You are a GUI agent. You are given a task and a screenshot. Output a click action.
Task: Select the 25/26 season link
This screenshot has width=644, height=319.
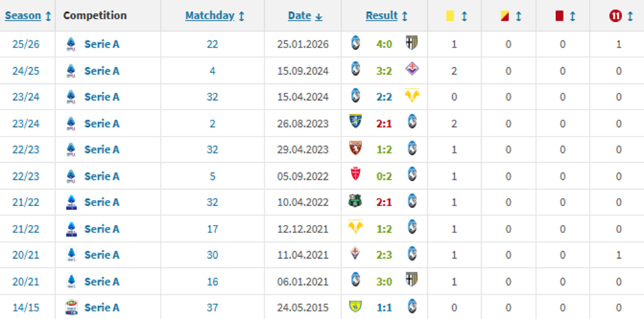pos(26,44)
